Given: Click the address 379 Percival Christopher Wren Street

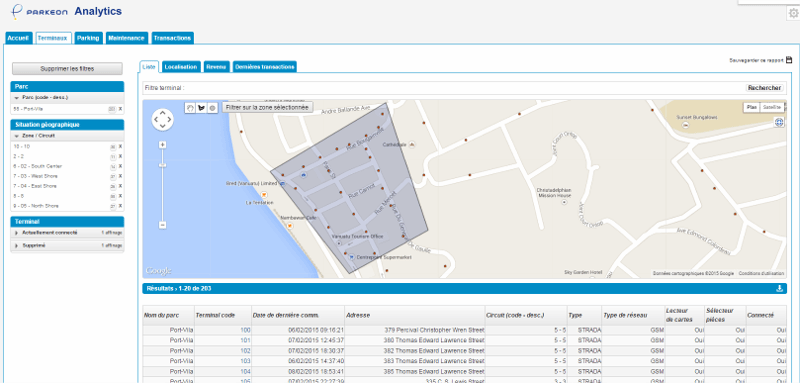Looking at the screenshot, I should click(x=435, y=330).
